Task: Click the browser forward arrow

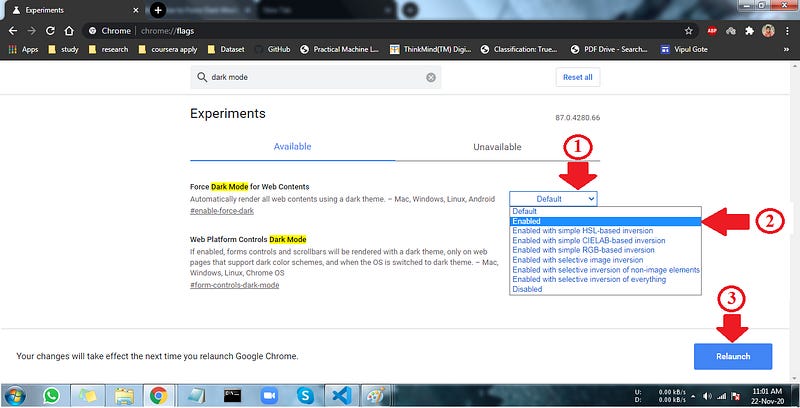Action: (x=32, y=31)
